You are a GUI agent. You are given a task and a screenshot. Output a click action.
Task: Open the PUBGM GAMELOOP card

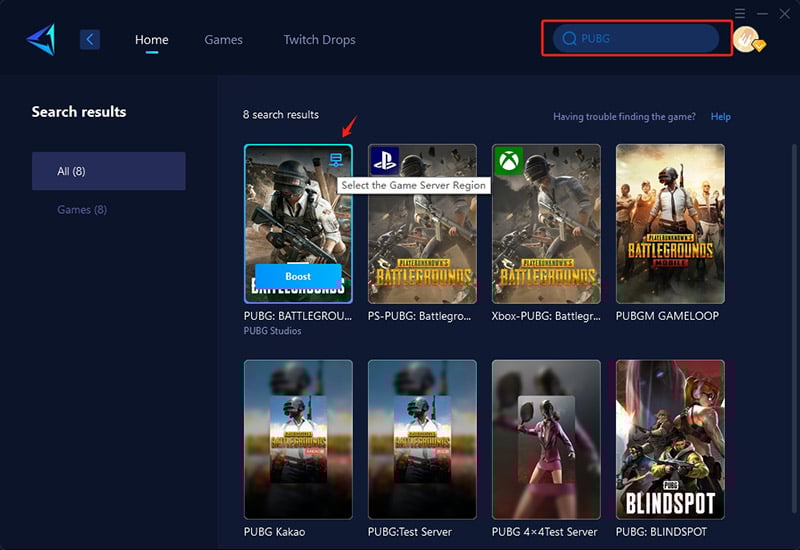coord(670,224)
